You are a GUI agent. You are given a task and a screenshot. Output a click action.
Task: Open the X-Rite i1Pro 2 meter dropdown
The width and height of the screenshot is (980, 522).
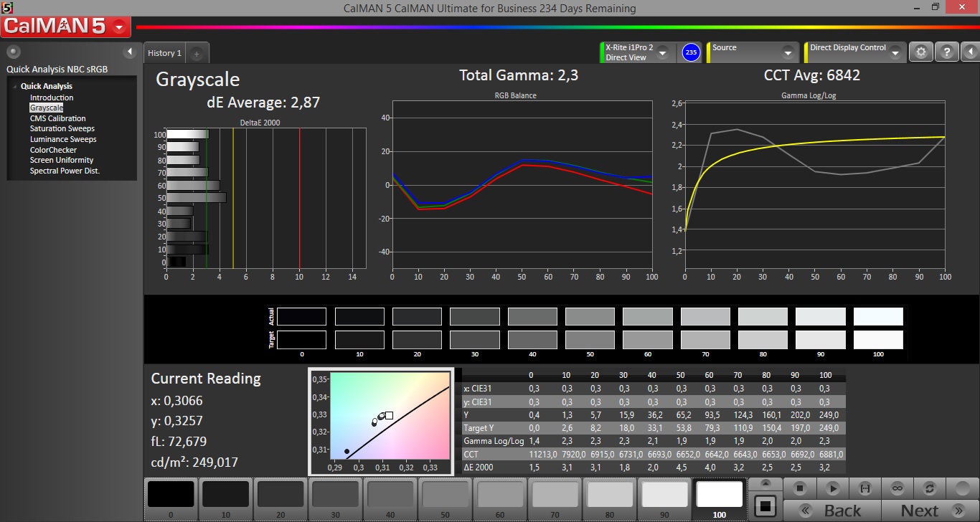tap(663, 52)
